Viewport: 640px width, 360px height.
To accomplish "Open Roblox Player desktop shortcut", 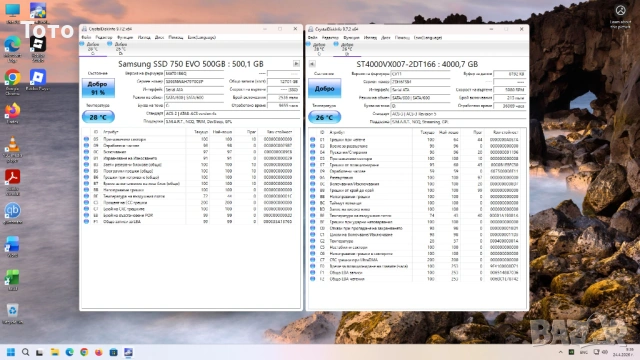I will coord(38,80).
